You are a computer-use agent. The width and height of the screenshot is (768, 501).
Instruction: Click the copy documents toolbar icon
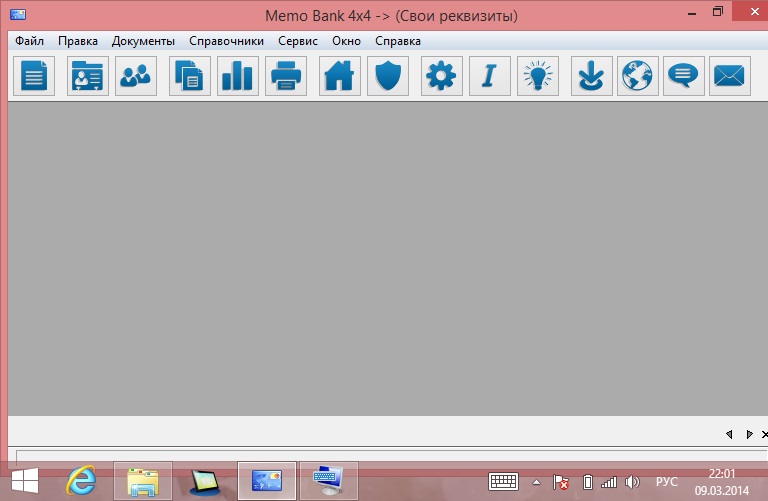[190, 76]
